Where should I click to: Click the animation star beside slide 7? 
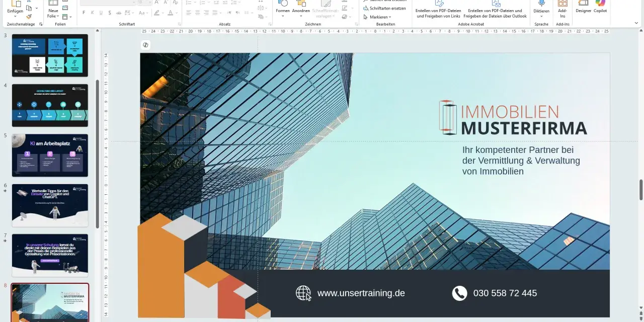click(5, 241)
